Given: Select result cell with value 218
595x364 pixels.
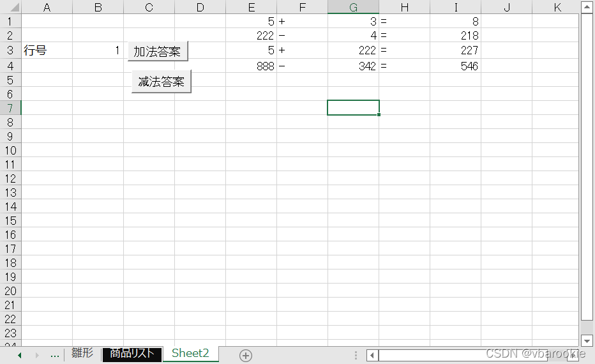Looking at the screenshot, I should pyautogui.click(x=455, y=35).
